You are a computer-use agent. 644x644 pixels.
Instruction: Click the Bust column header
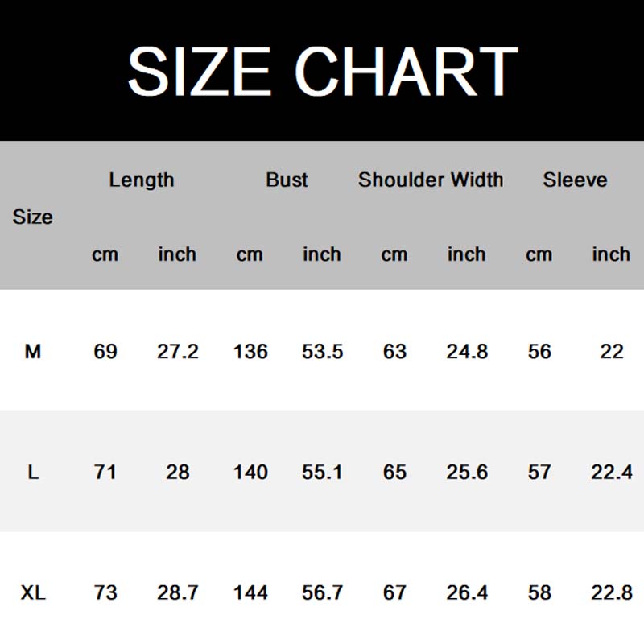(x=287, y=180)
